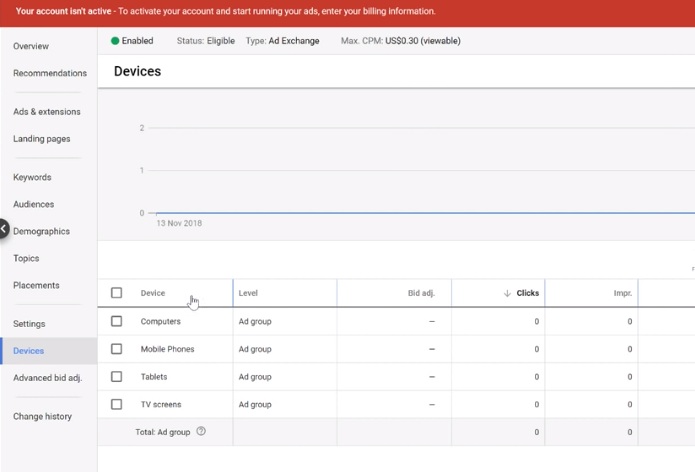Click the Enabled status label

tap(137, 41)
